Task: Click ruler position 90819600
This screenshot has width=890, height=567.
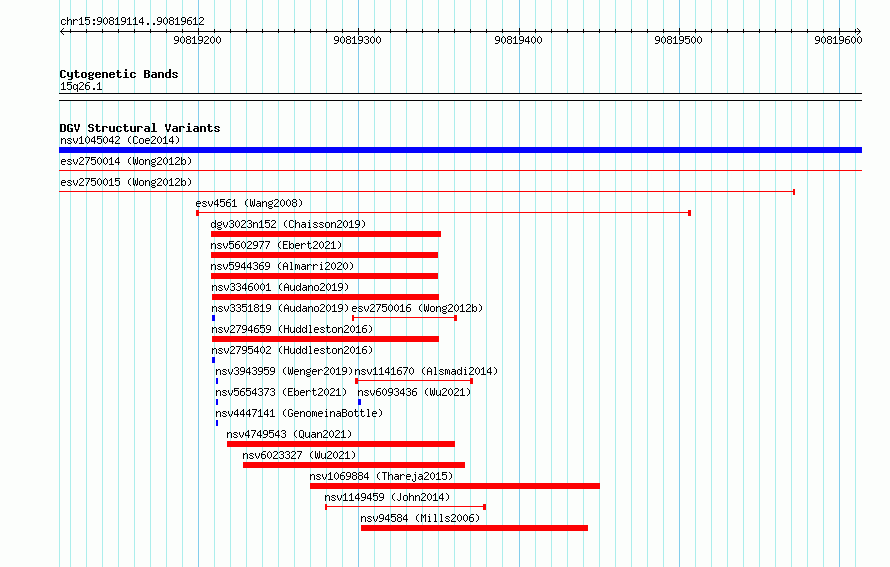Action: tap(838, 40)
